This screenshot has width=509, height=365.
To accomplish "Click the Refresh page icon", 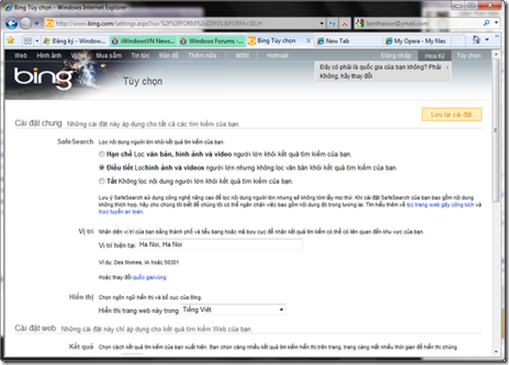I will tap(332, 23).
